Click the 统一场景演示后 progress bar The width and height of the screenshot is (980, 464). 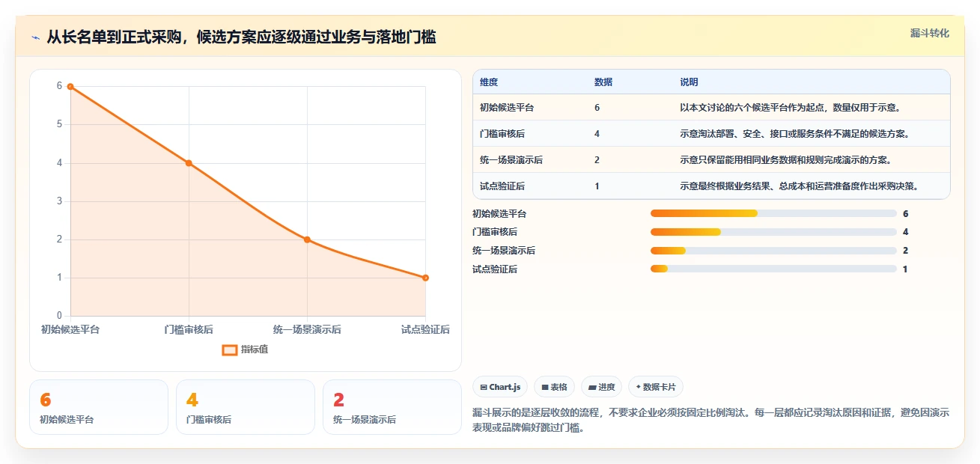[x=773, y=251]
